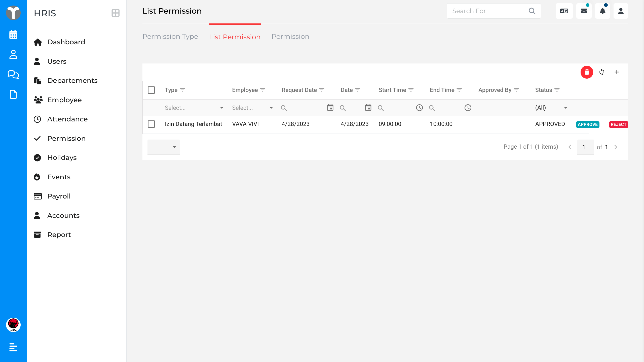644x362 pixels.
Task: Click the plus icon to add permission
Action: 617,72
